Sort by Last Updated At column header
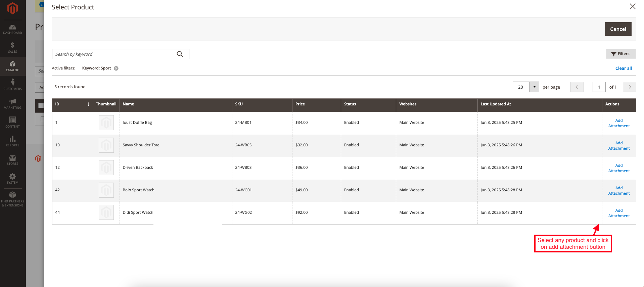The width and height of the screenshot is (644, 287). click(540, 104)
